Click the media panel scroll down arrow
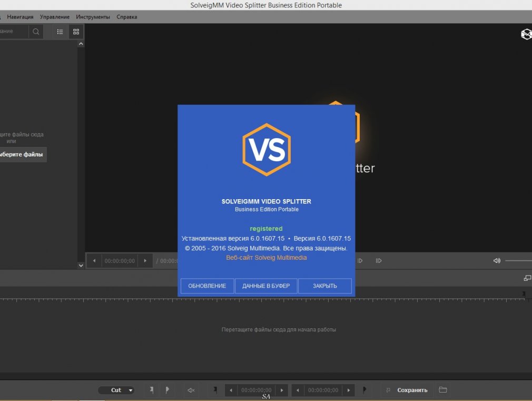Image resolution: width=532 pixels, height=401 pixels. click(81, 266)
